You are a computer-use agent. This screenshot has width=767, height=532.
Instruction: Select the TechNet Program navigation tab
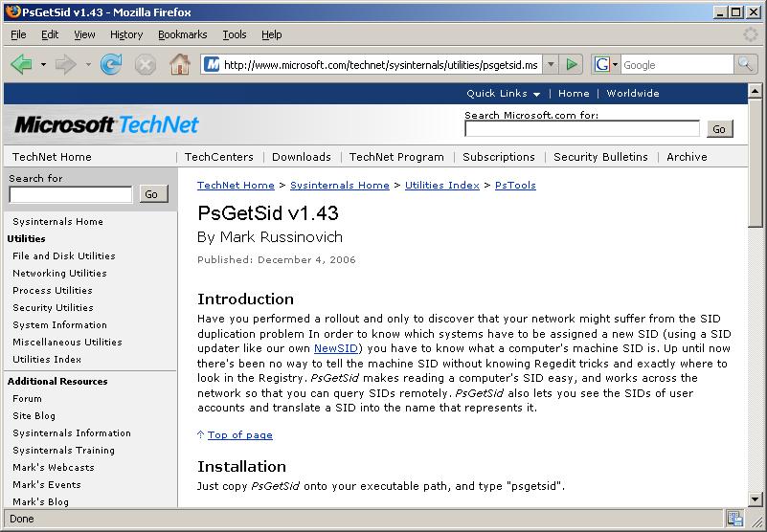coord(396,157)
